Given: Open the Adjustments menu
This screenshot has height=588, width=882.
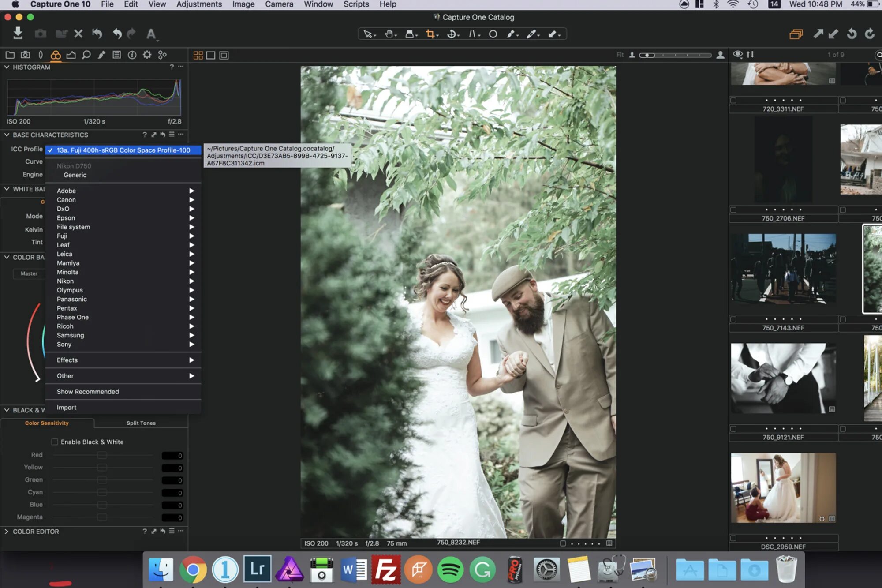Looking at the screenshot, I should [x=199, y=4].
